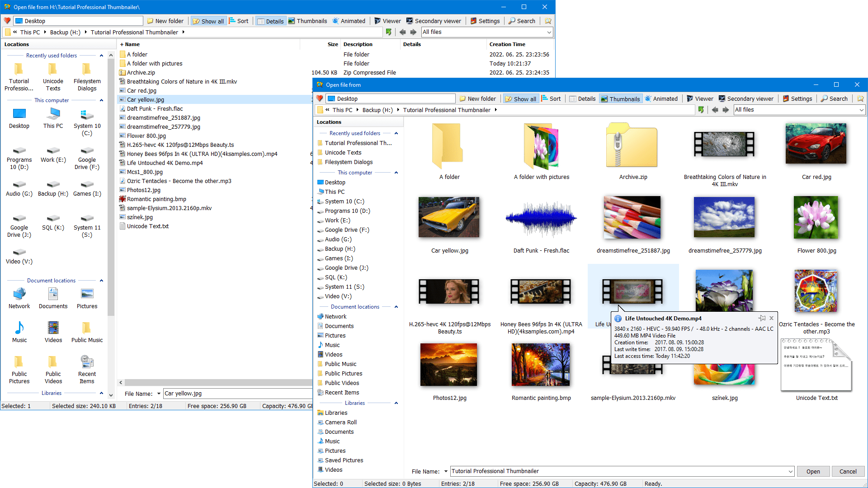Image resolution: width=868 pixels, height=488 pixels.
Task: Open the Settings panel
Action: pos(797,99)
